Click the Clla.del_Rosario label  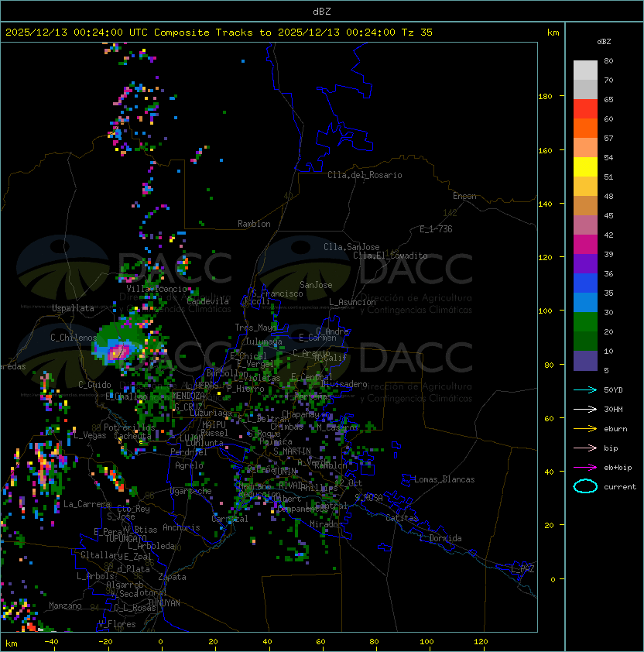coord(365,175)
